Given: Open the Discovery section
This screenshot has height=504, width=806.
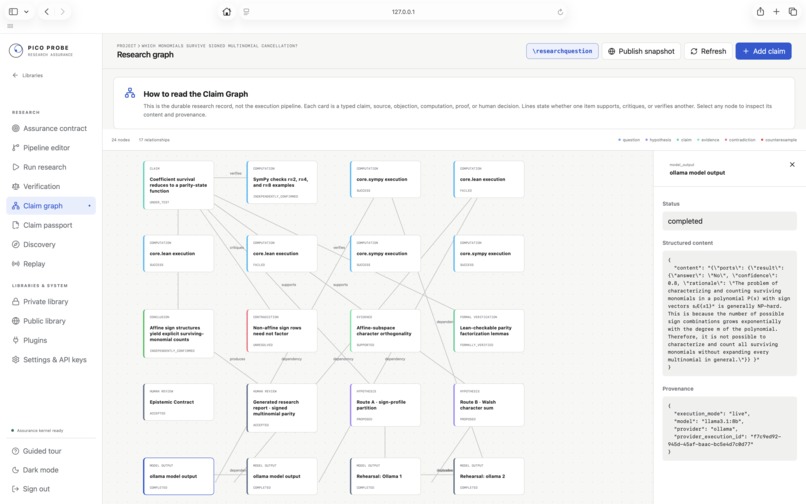Looking at the screenshot, I should pos(51,244).
